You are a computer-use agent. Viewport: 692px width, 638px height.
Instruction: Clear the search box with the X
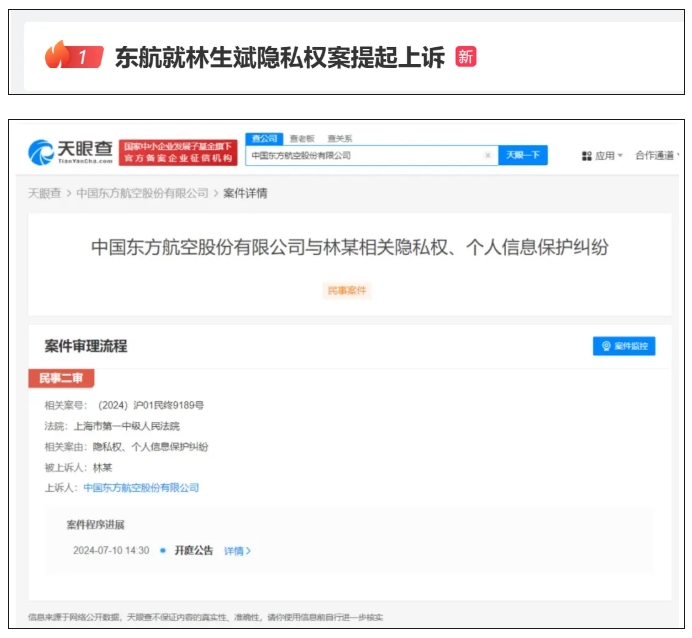point(487,155)
